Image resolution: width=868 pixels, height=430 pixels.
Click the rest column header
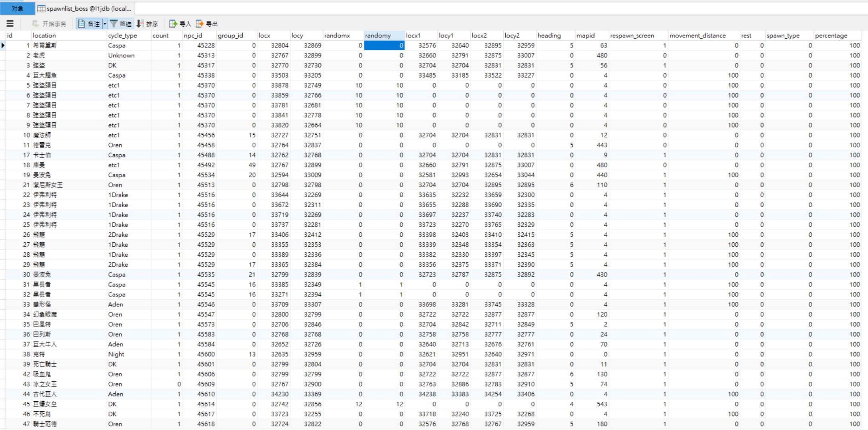click(752, 35)
